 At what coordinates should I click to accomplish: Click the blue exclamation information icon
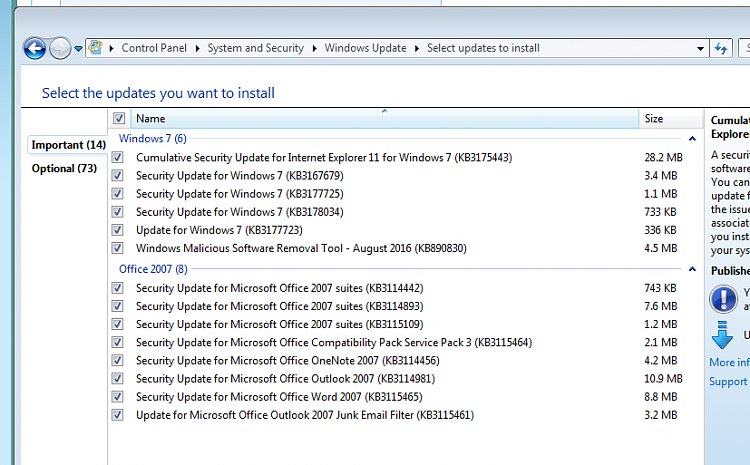pos(723,299)
